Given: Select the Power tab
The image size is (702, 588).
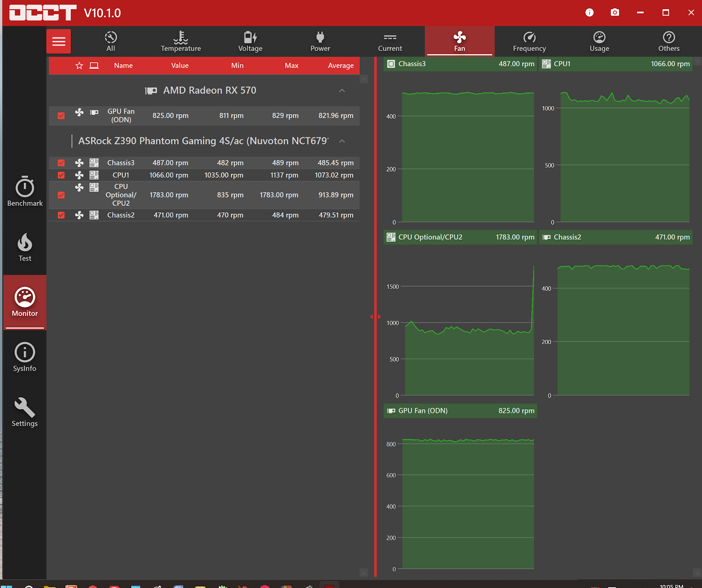Looking at the screenshot, I should tap(320, 41).
